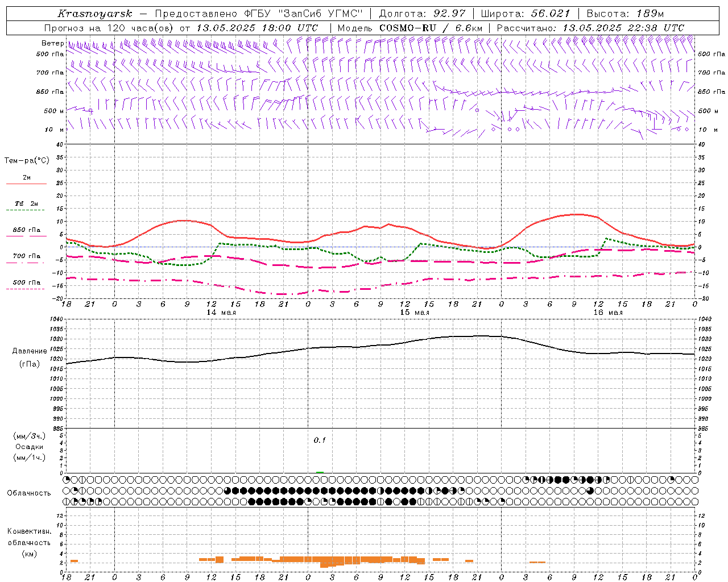728x582 pixels.
Task: Click the '850 гПа' wind level label on left
Action: (50, 92)
